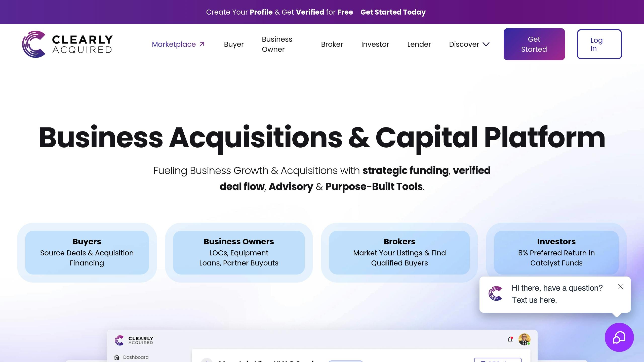Click the notification bell in dashboard preview
The image size is (644, 362).
click(510, 339)
